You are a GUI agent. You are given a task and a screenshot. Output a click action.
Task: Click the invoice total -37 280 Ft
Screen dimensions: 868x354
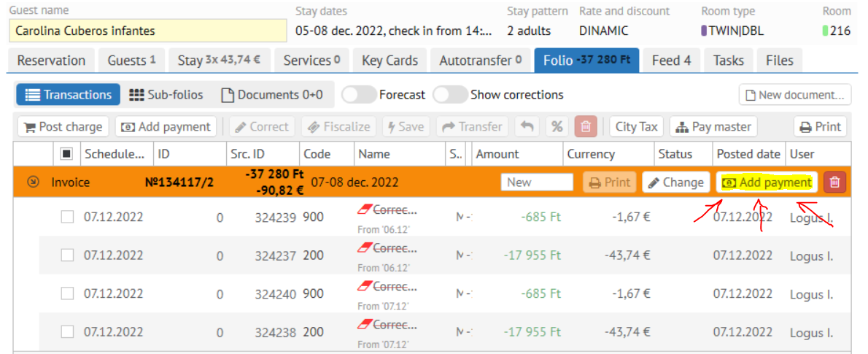point(274,174)
